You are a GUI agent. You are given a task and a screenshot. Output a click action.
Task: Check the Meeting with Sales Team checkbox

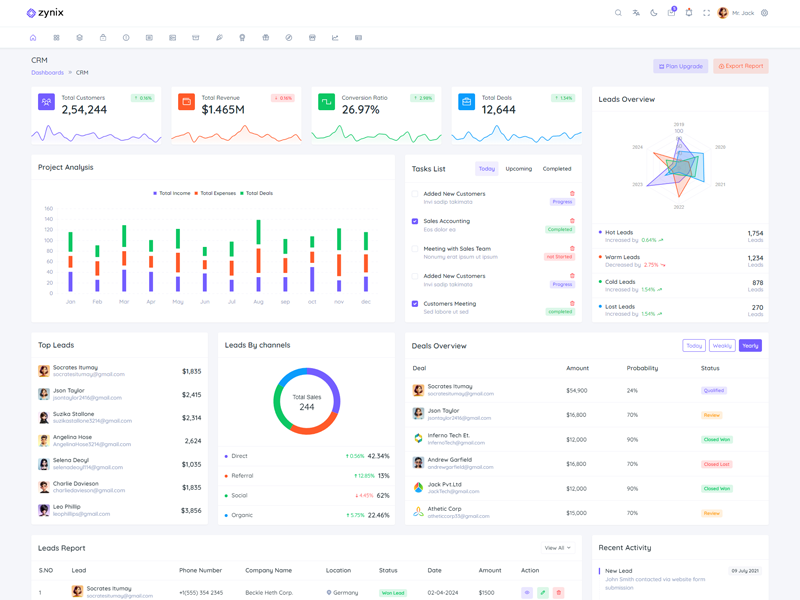(415, 249)
